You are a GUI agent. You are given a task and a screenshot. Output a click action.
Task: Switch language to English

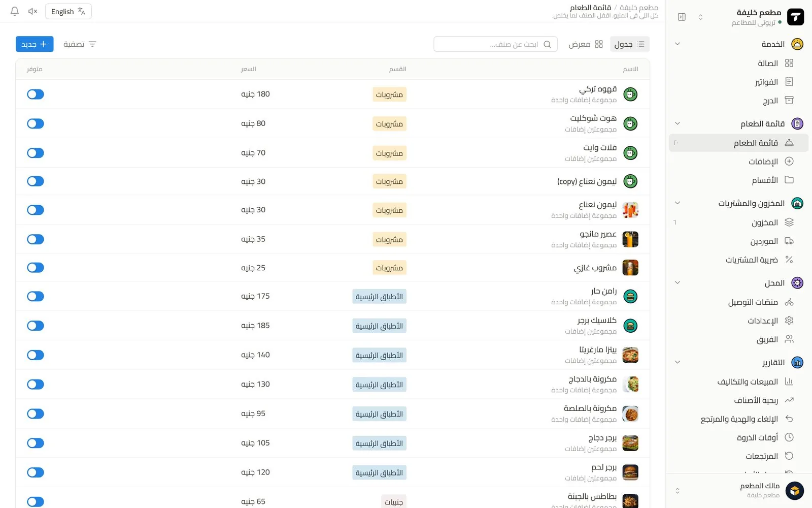(68, 11)
